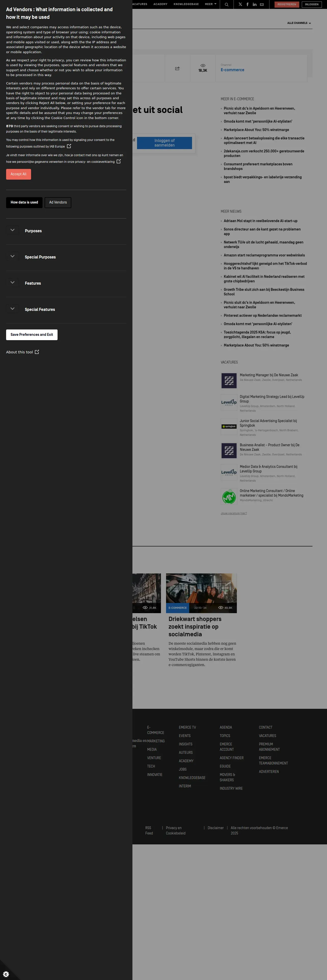
Task: Open the MEER dropdown in top navigation
Action: click(x=211, y=4)
